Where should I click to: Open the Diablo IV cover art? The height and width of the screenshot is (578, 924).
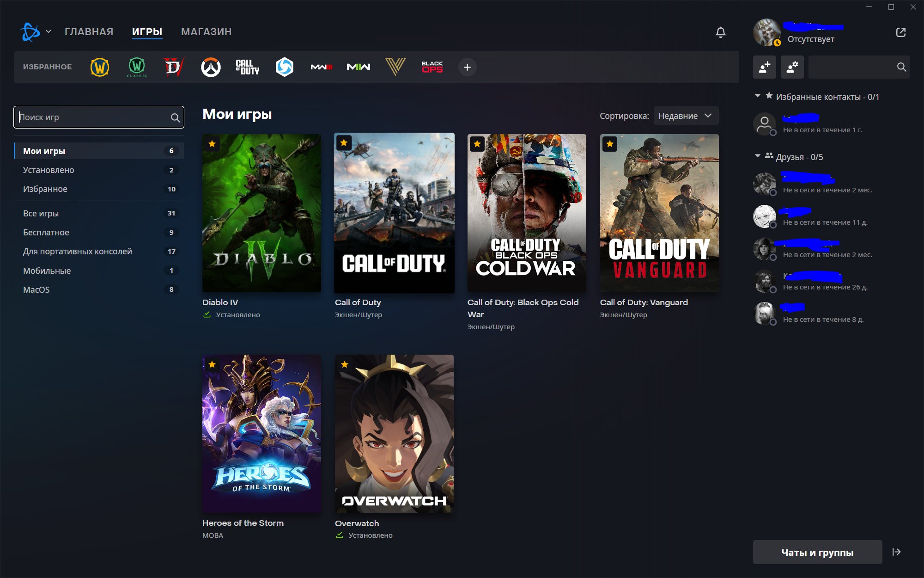point(261,213)
